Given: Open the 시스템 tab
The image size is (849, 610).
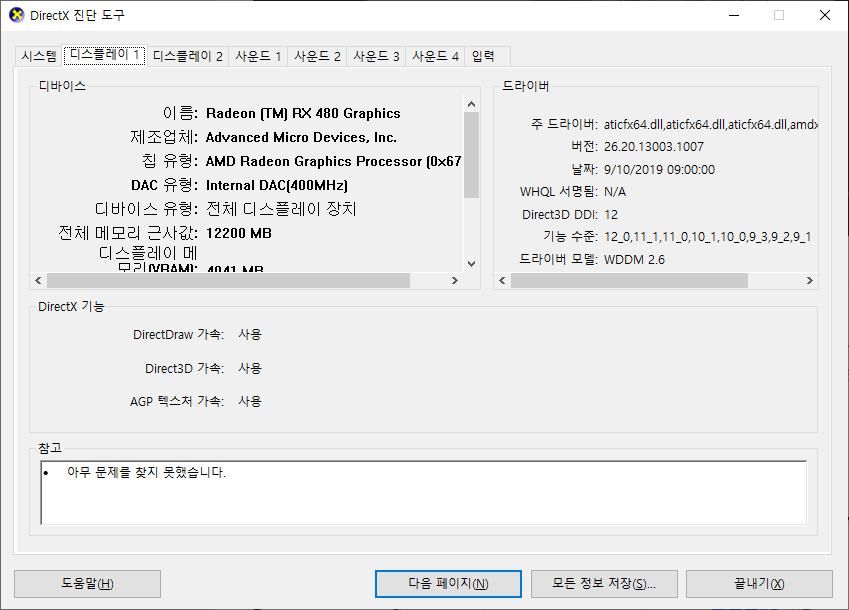Looking at the screenshot, I should coord(38,56).
